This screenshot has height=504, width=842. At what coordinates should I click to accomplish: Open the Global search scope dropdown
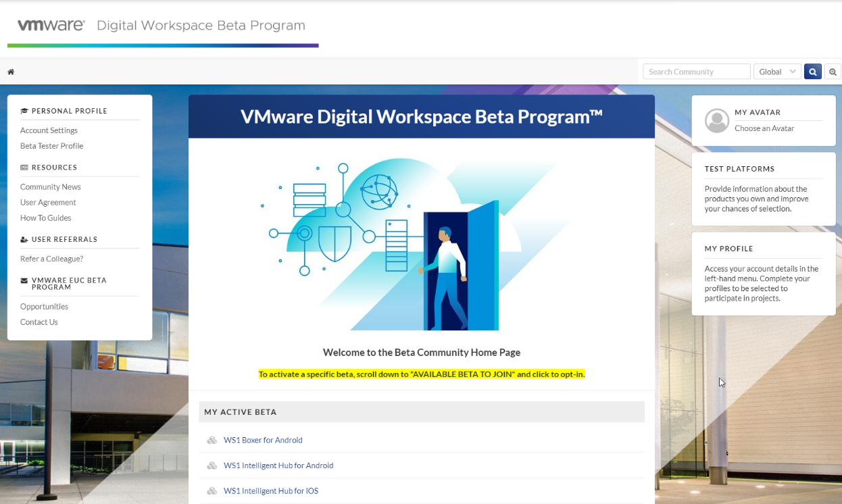coord(777,71)
